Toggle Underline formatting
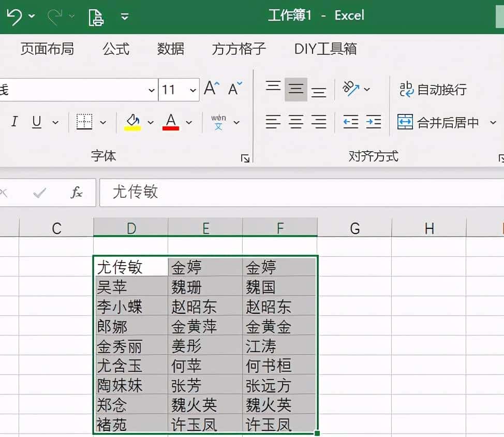 coord(36,122)
